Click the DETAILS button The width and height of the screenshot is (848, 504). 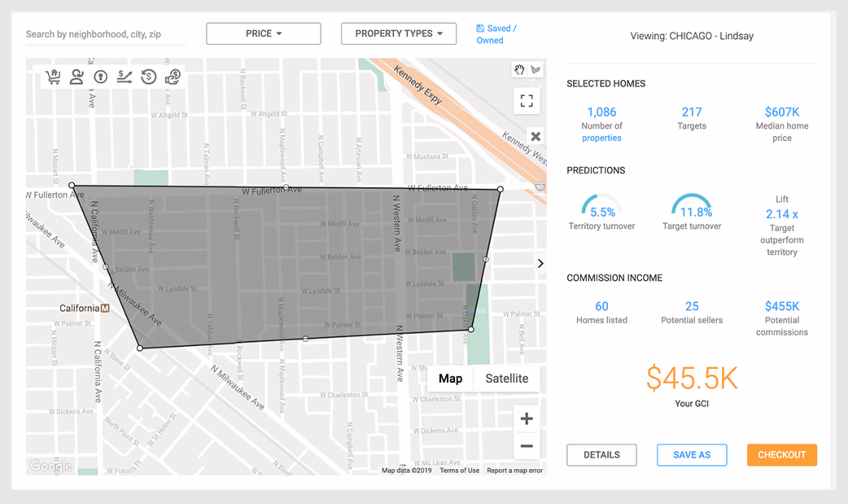[x=602, y=455]
